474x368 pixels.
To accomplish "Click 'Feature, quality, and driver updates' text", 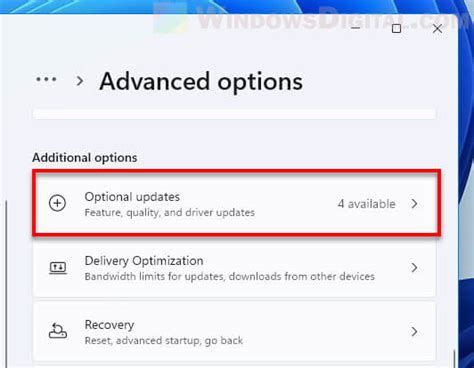I will point(170,213).
